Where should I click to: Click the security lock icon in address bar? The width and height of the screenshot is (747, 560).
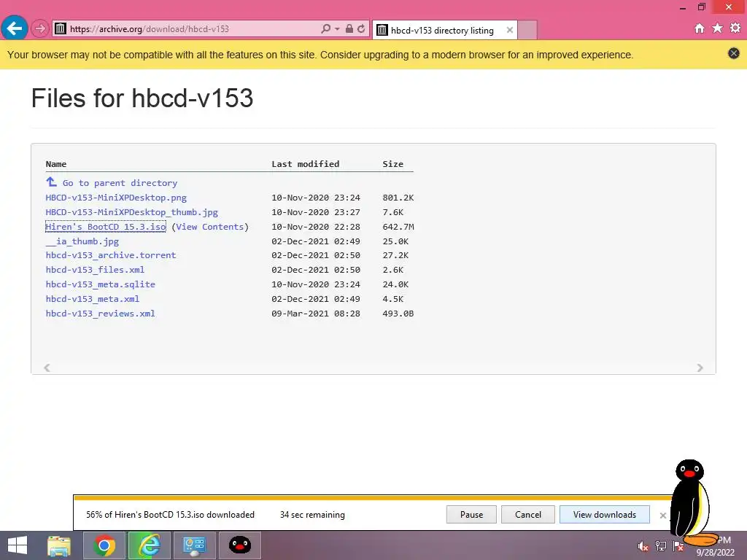pyautogui.click(x=349, y=29)
